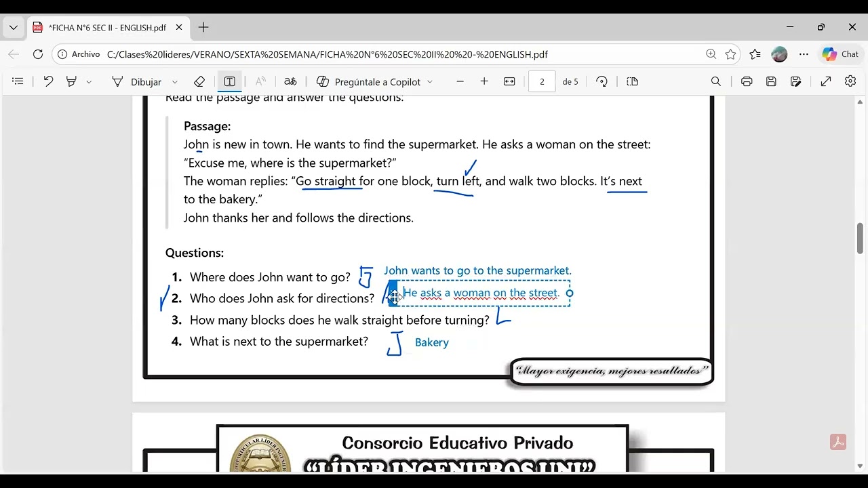Image resolution: width=868 pixels, height=488 pixels.
Task: Open PDF toolbar settings gear
Action: pyautogui.click(x=850, y=81)
